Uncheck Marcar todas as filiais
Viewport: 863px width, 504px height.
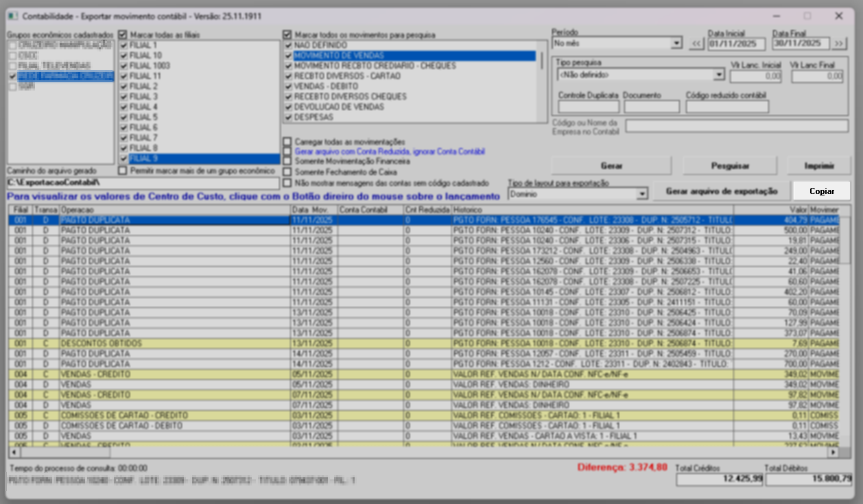pyautogui.click(x=123, y=34)
